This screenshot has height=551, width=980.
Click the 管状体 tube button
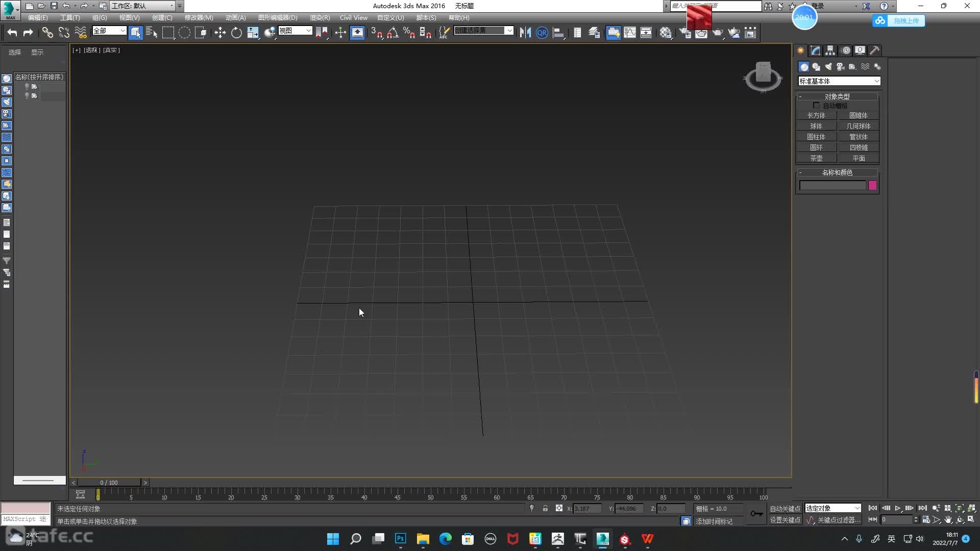859,137
